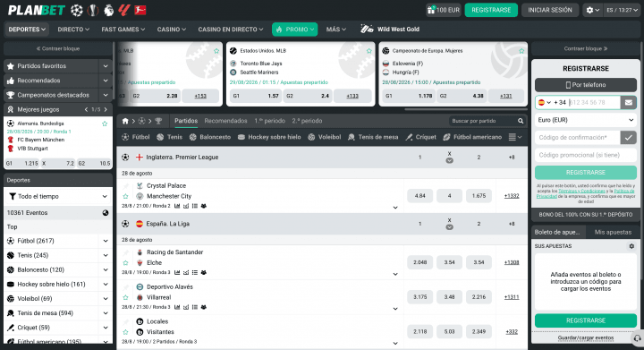This screenshot has height=350, width=644.
Task: Open the DEPORTES dropdown menu
Action: (x=27, y=30)
